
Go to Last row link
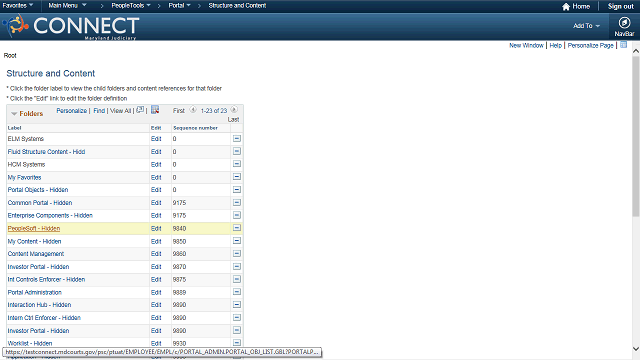coord(233,120)
